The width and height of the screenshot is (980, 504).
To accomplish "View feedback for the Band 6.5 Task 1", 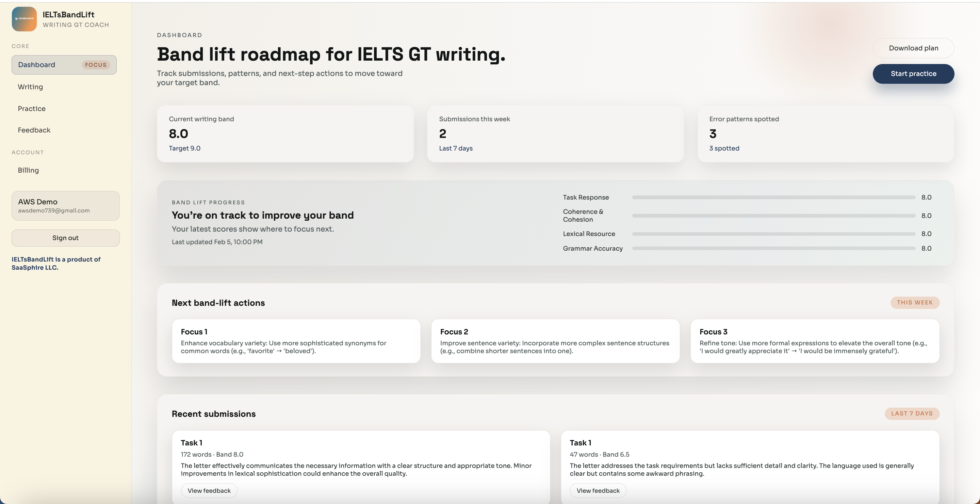I will [x=598, y=490].
